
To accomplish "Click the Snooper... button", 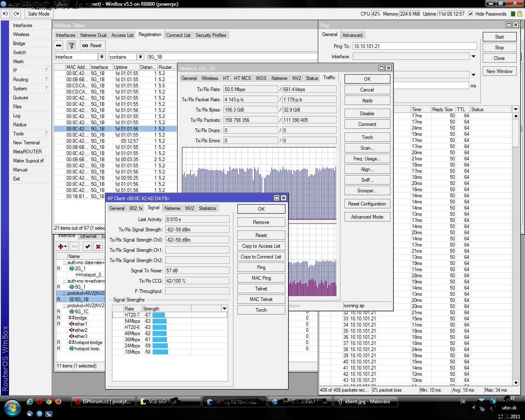I will (x=367, y=191).
